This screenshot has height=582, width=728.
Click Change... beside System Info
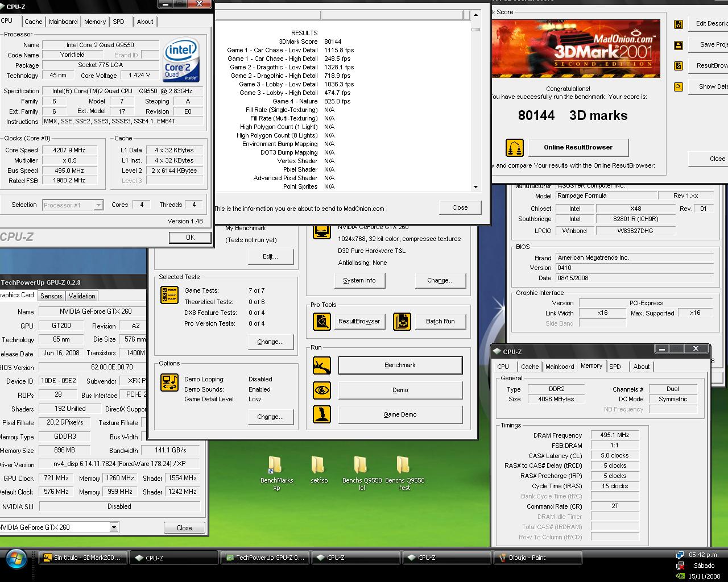click(440, 280)
